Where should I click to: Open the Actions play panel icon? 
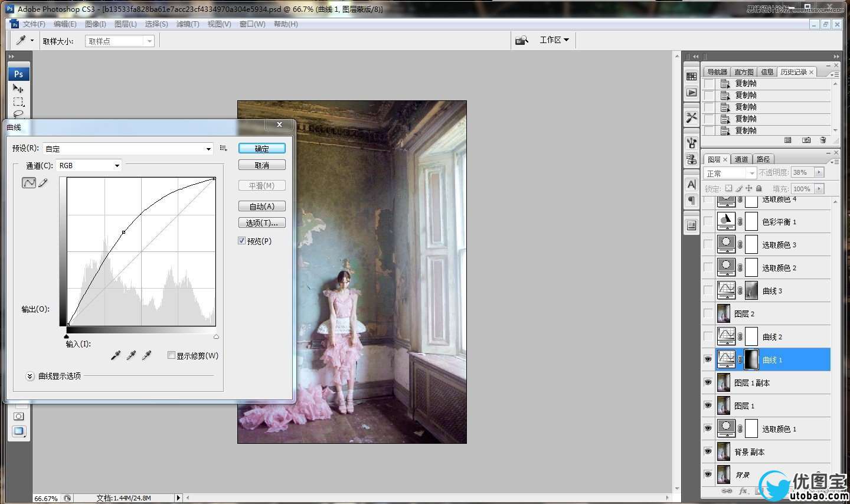pos(692,93)
